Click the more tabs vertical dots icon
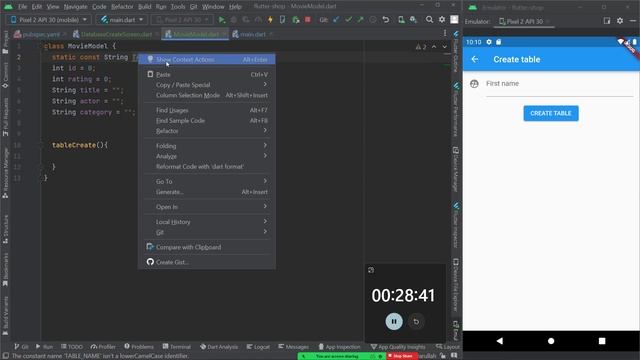This screenshot has height=360, width=640. click(x=445, y=33)
